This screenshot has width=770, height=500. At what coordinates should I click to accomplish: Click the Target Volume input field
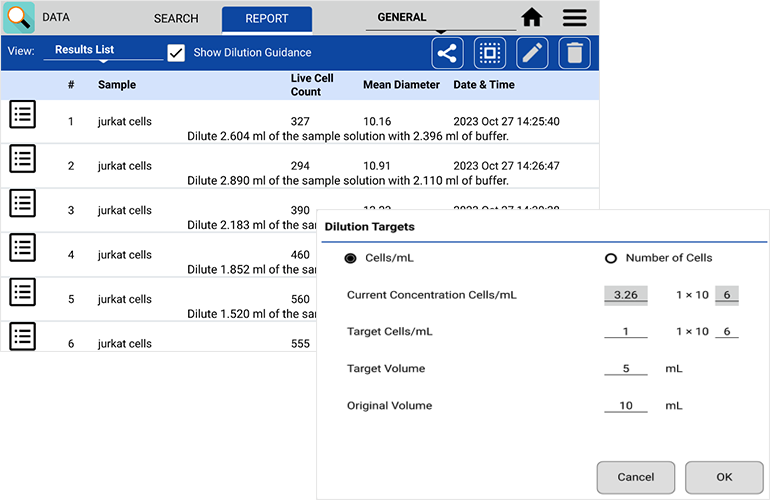pyautogui.click(x=626, y=369)
